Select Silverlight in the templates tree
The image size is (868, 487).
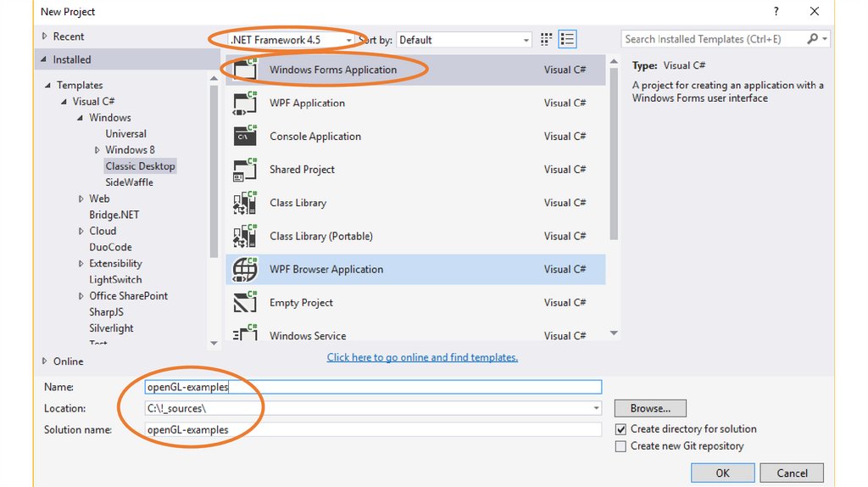click(x=111, y=328)
